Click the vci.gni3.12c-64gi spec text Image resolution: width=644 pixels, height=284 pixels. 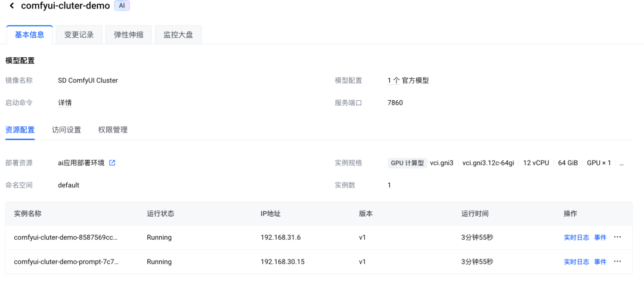488,163
